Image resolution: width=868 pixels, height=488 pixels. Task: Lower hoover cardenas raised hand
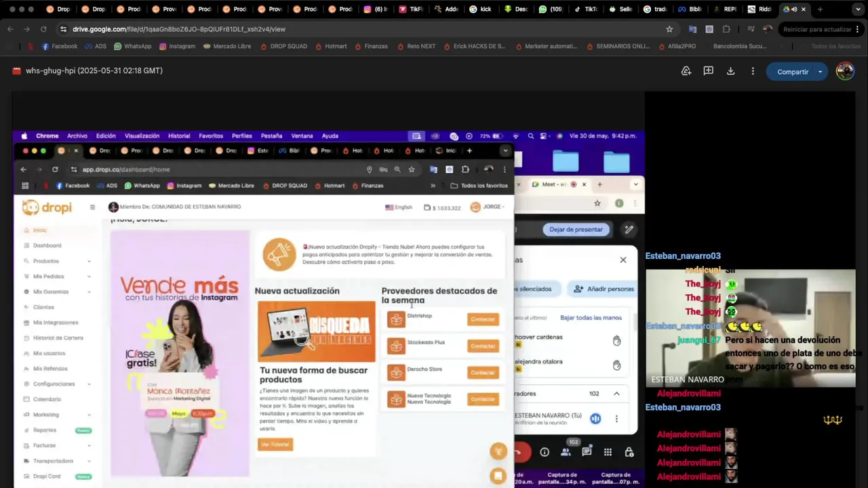[616, 340]
